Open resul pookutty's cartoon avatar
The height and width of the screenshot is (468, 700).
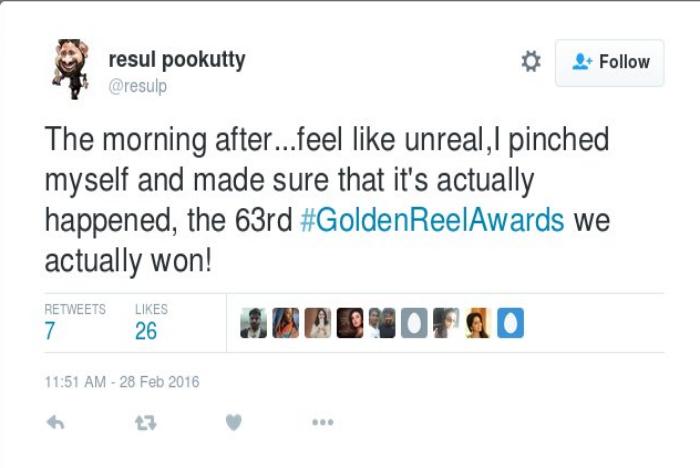71,69
